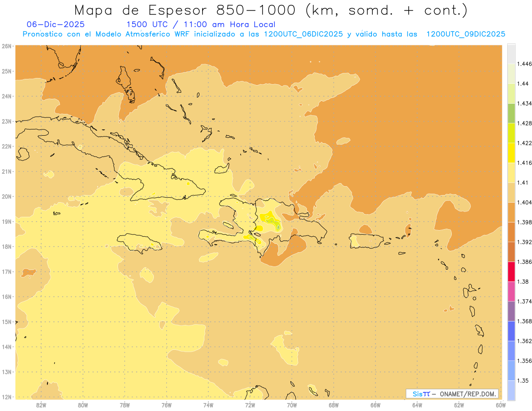The image size is (532, 411).
Task: Click the legend value 1.428
Action: (x=524, y=123)
